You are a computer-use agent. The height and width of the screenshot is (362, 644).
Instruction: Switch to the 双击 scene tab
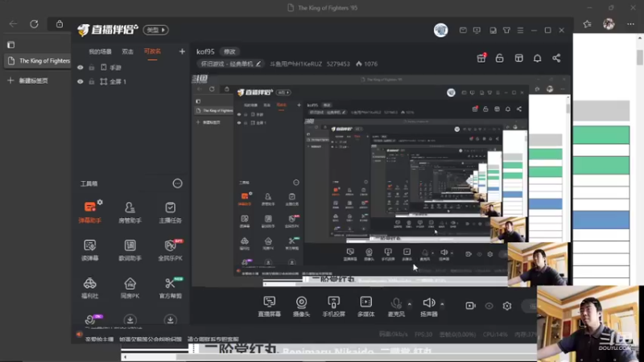(127, 51)
